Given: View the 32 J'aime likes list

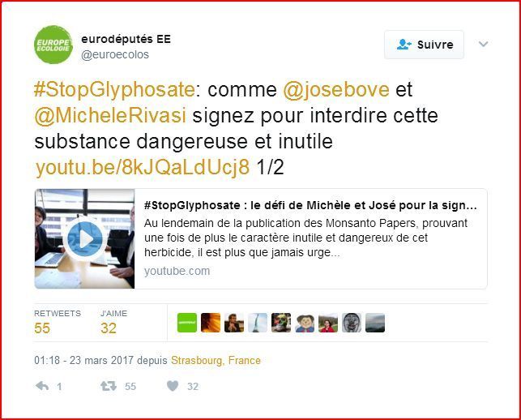Looking at the screenshot, I should (113, 322).
